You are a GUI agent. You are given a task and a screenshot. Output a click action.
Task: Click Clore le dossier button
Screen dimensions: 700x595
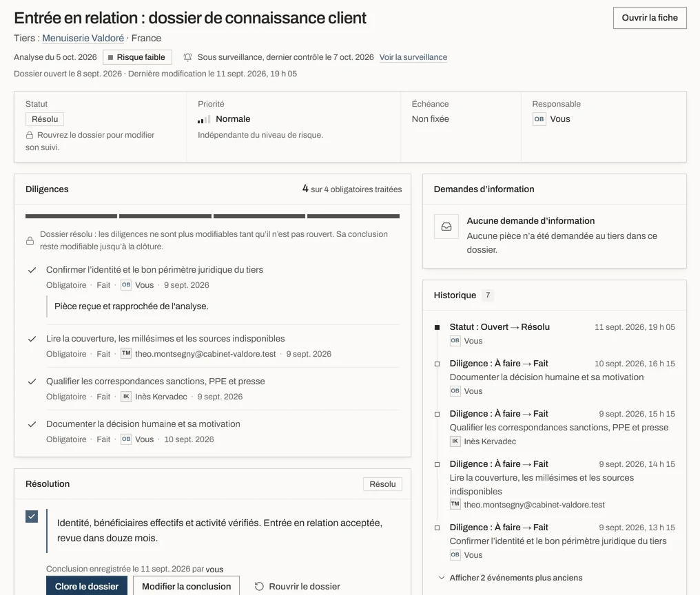87,586
